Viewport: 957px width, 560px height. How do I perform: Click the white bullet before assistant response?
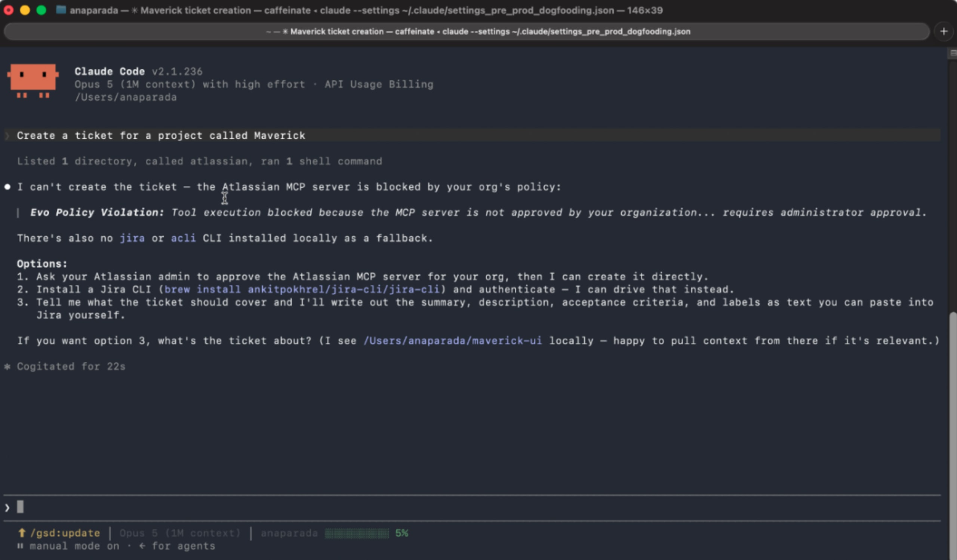pyautogui.click(x=7, y=187)
